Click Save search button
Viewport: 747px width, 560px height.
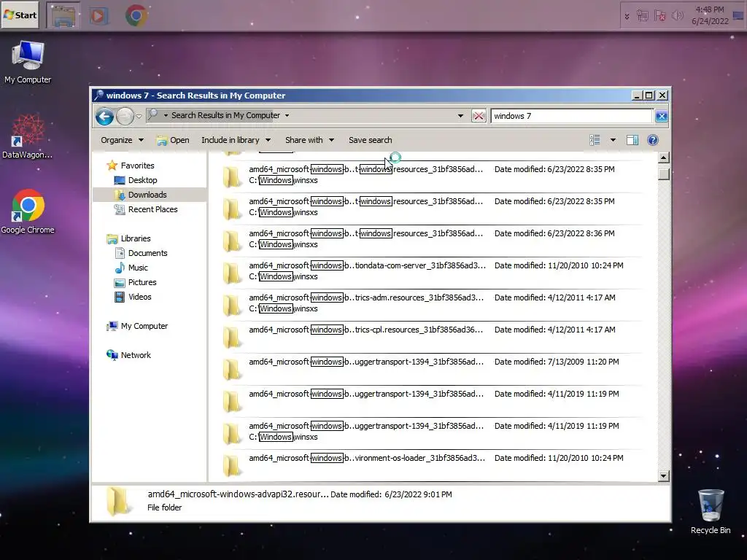pos(370,140)
